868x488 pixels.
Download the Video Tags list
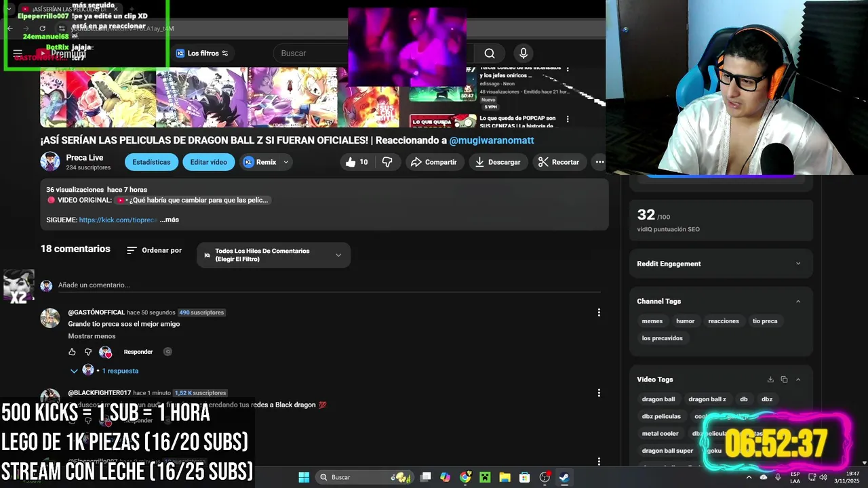coord(770,380)
